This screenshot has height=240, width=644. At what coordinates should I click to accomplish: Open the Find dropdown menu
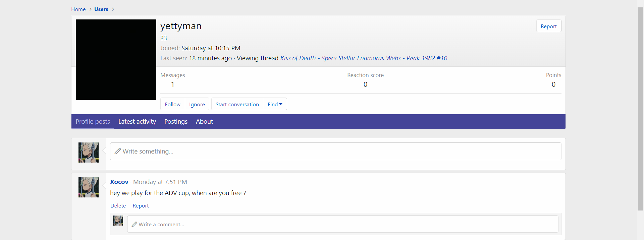275,104
